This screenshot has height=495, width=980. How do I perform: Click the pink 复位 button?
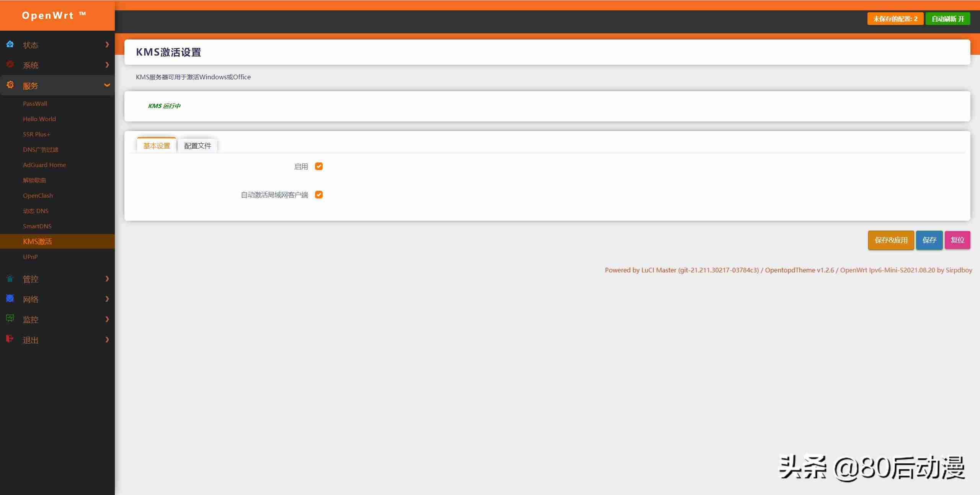(957, 240)
